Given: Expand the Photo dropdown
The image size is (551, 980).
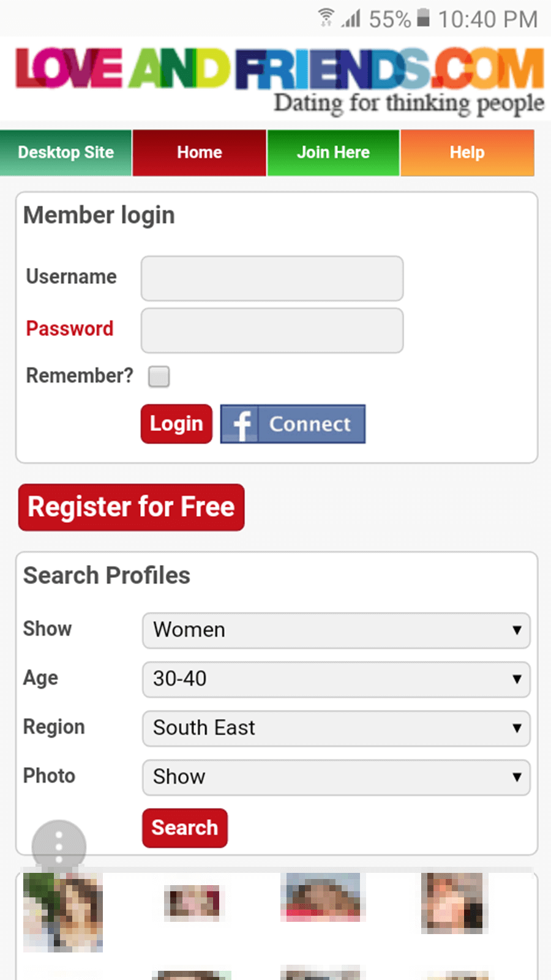Looking at the screenshot, I should 336,777.
